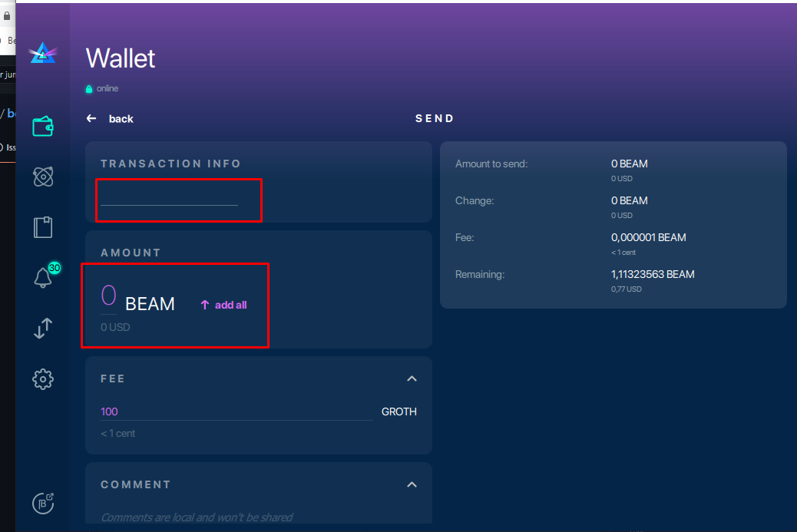Click the green online lock indicator
The image size is (797, 532).
[x=90, y=88]
